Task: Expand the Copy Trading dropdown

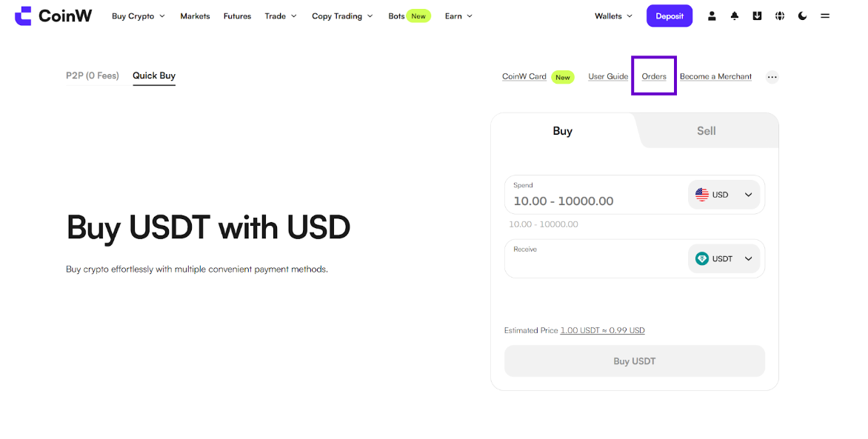Action: coord(342,16)
